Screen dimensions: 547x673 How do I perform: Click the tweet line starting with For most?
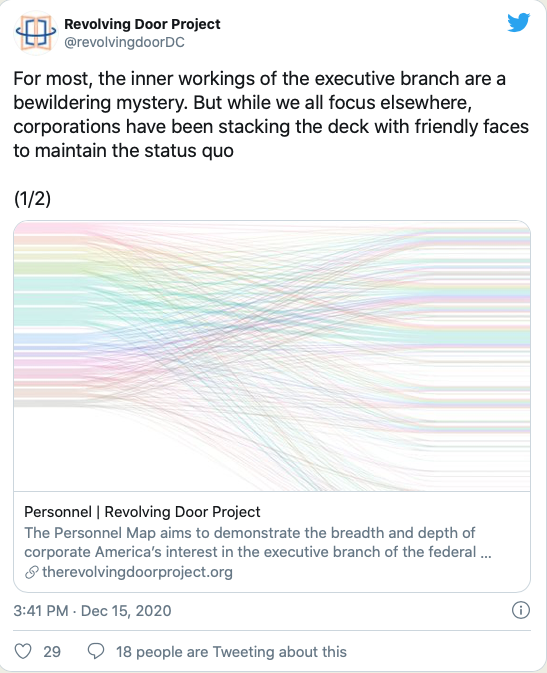(x=259, y=79)
